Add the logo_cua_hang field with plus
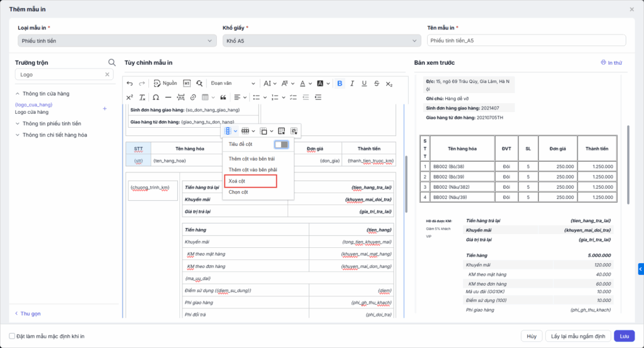This screenshot has width=644, height=348. click(x=105, y=108)
